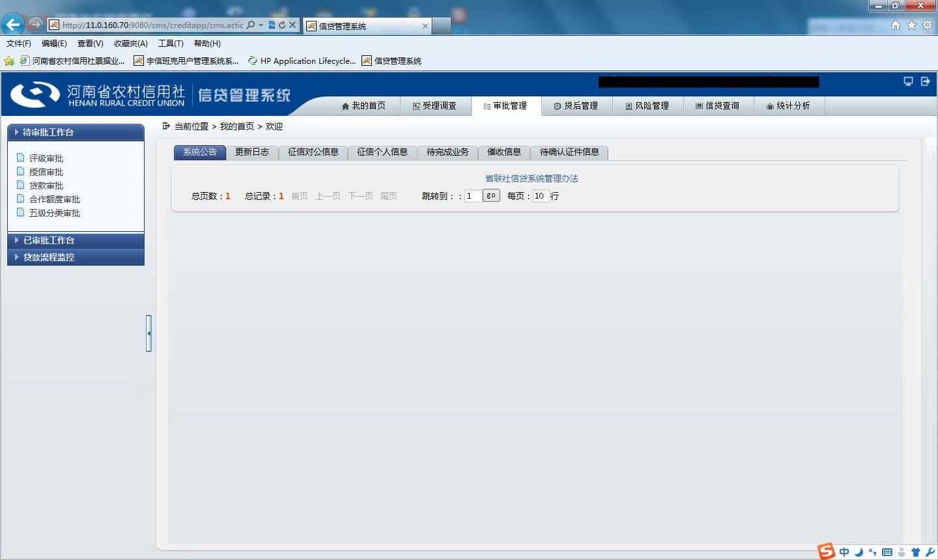The height and width of the screenshot is (560, 938).
Task: Switch to 催收信息 tab
Action: coord(504,152)
